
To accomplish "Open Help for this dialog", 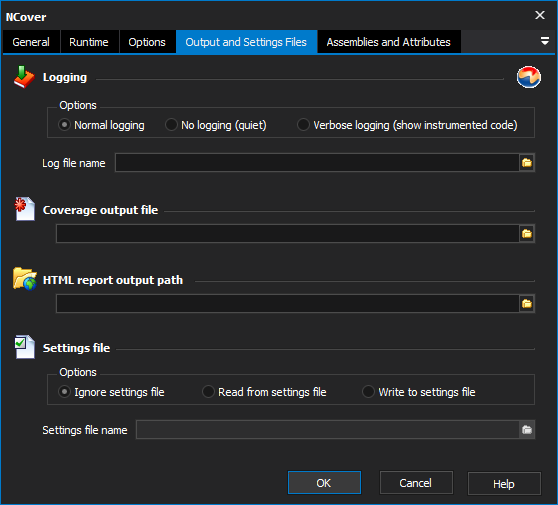I will pos(504,484).
